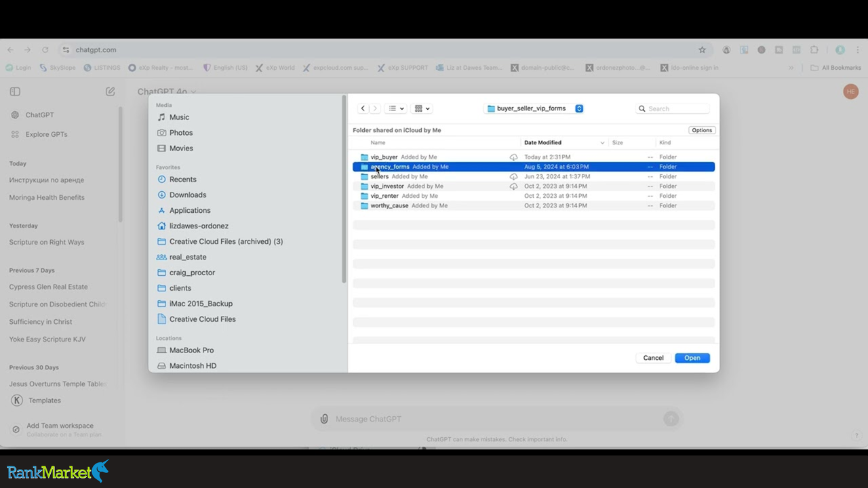
Task: Open the real_estate shared folder
Action: pyautogui.click(x=182, y=258)
